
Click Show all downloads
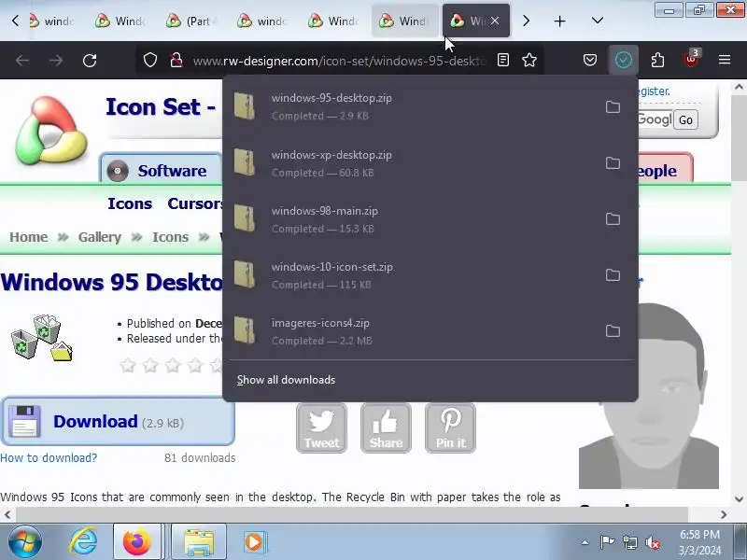coord(286,380)
